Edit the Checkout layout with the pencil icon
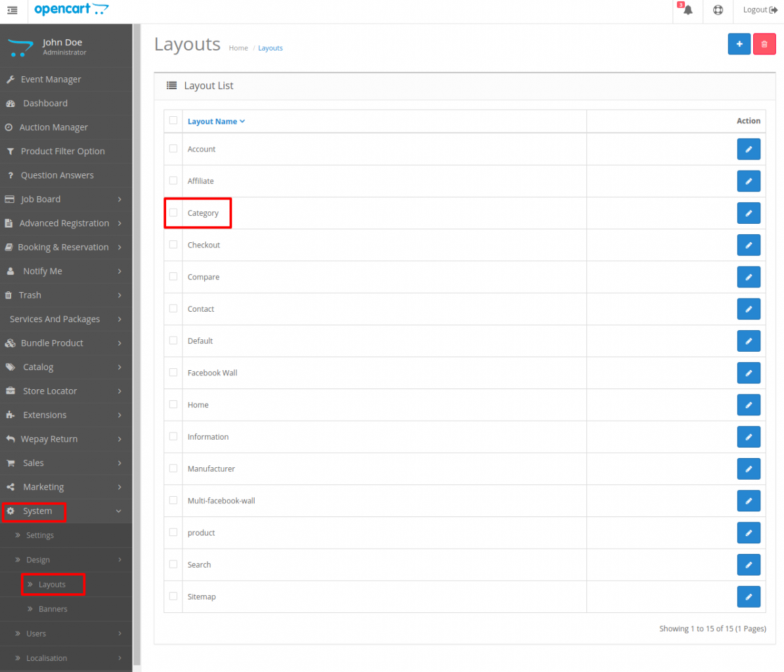 pyautogui.click(x=749, y=245)
